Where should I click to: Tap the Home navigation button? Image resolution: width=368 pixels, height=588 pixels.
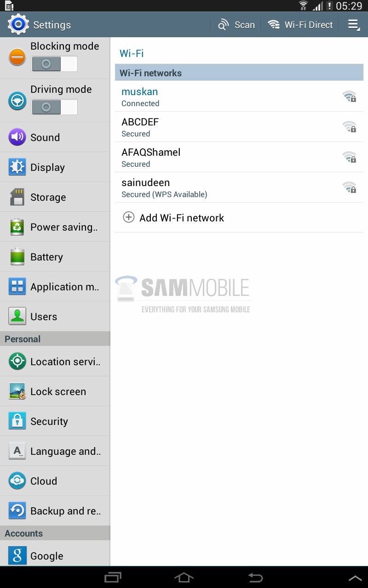tap(184, 577)
